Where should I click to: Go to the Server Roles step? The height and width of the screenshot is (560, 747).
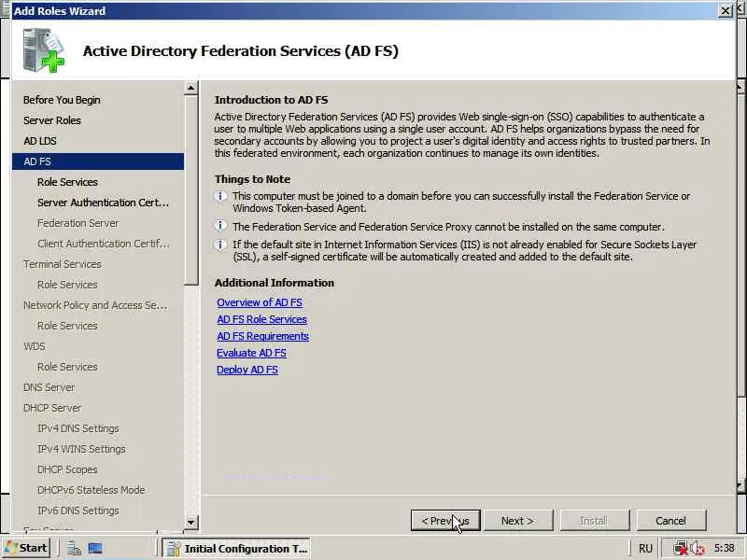tap(52, 120)
